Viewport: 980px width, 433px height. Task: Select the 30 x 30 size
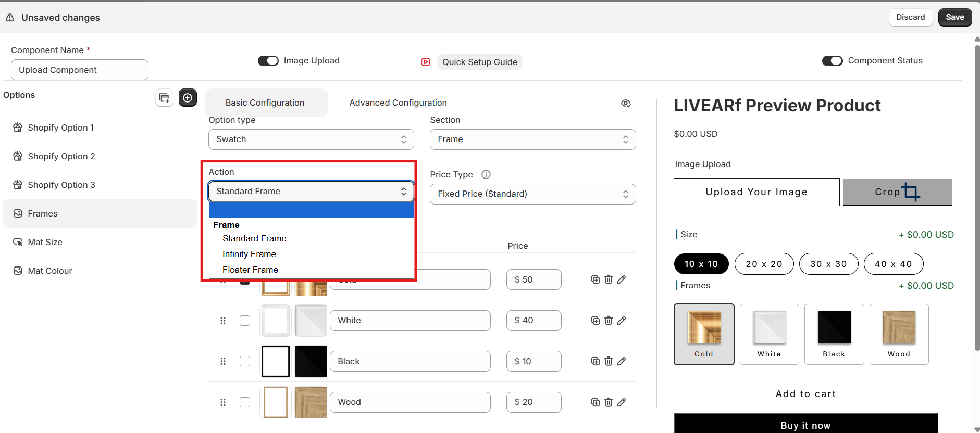click(x=828, y=264)
